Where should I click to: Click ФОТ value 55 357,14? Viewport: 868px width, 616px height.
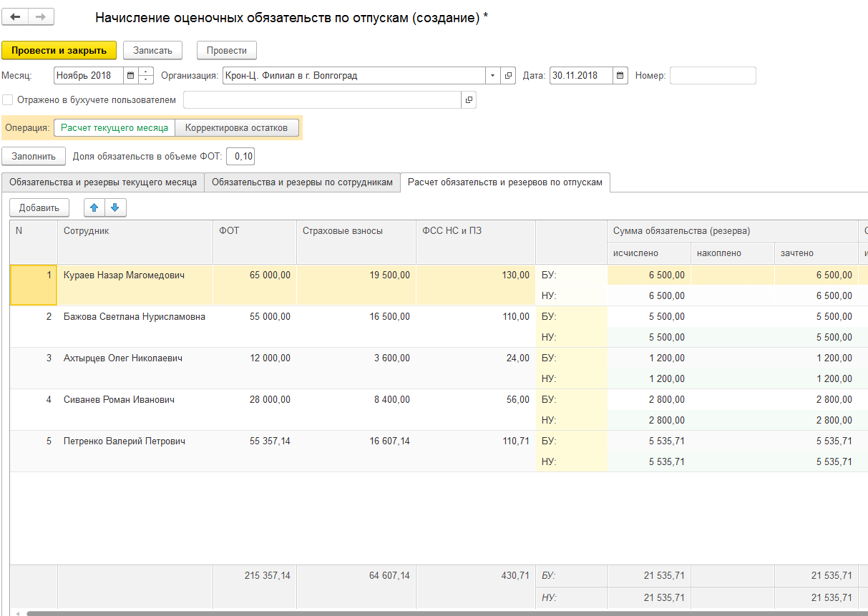click(270, 441)
